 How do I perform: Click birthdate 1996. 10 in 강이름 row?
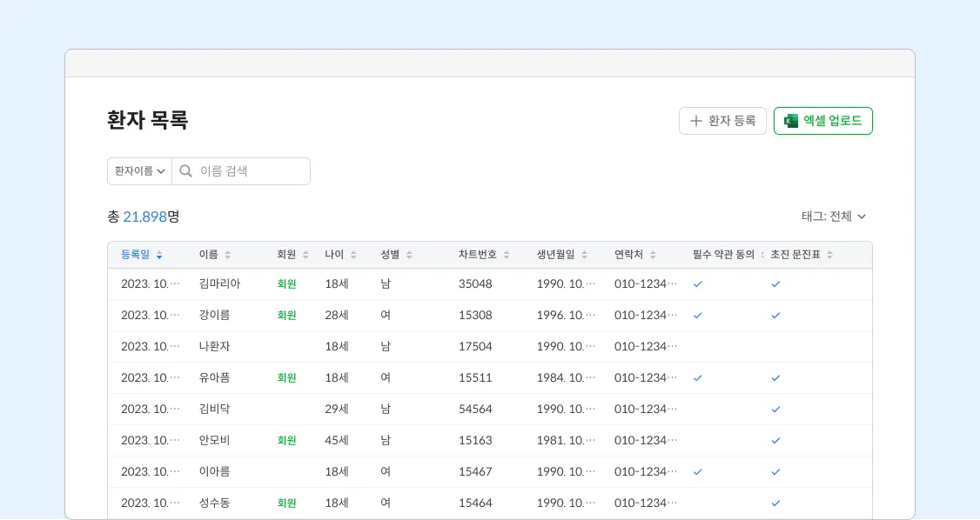pyautogui.click(x=566, y=316)
